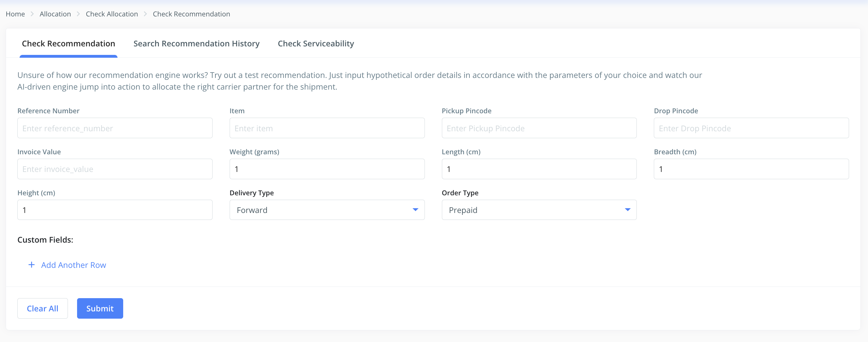This screenshot has width=868, height=342.
Task: Click the Add Another Row link
Action: (x=74, y=265)
